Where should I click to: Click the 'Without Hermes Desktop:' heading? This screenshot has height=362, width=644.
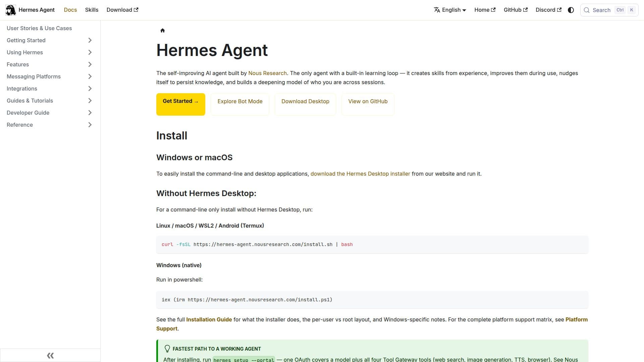(206, 193)
